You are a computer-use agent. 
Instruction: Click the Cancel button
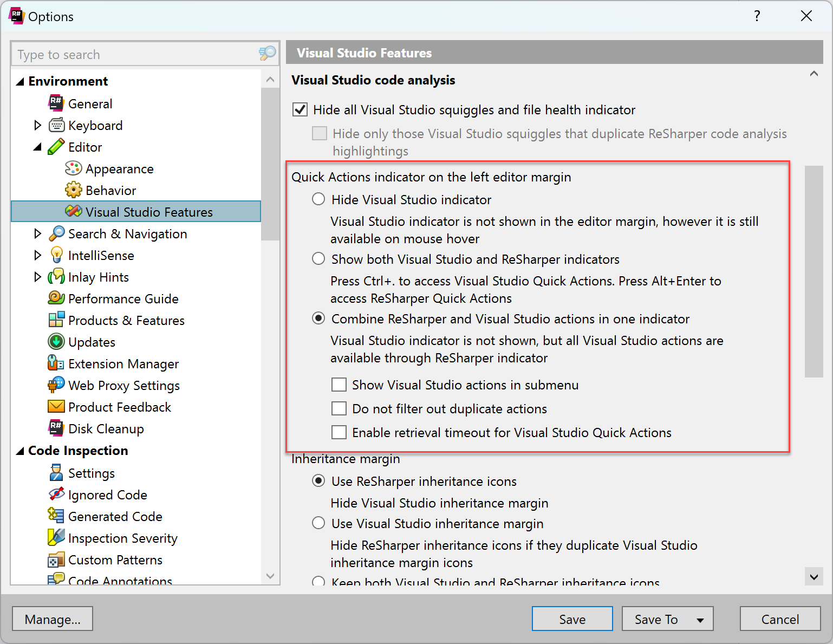click(x=780, y=619)
